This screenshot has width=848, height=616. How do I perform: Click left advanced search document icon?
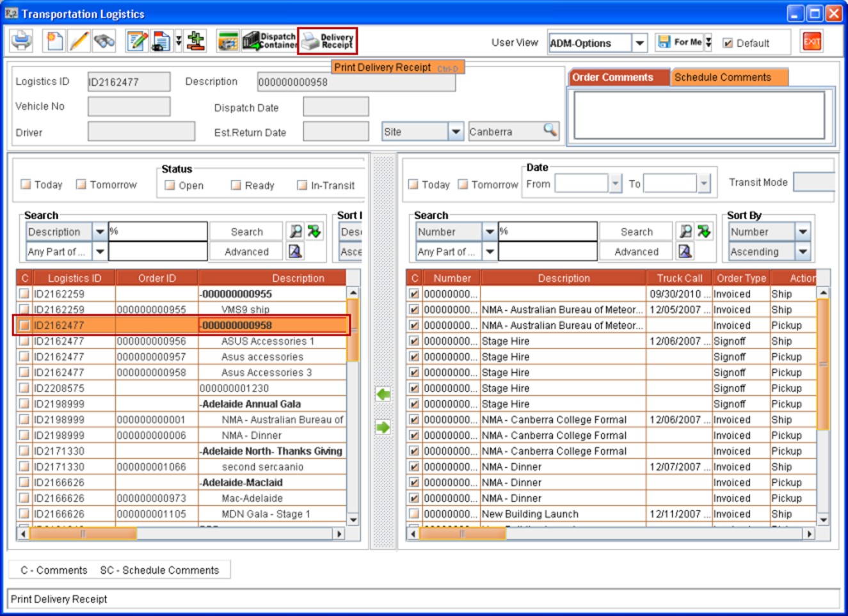(x=295, y=251)
